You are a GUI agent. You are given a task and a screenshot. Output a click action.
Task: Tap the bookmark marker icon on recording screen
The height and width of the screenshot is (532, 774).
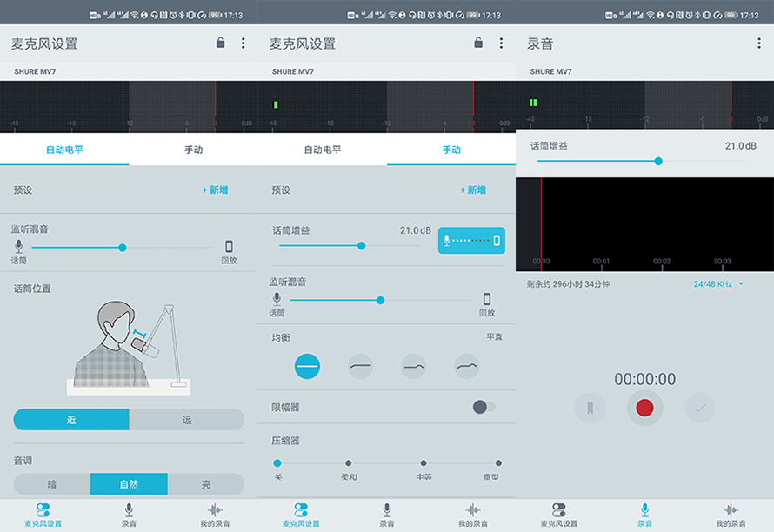591,408
